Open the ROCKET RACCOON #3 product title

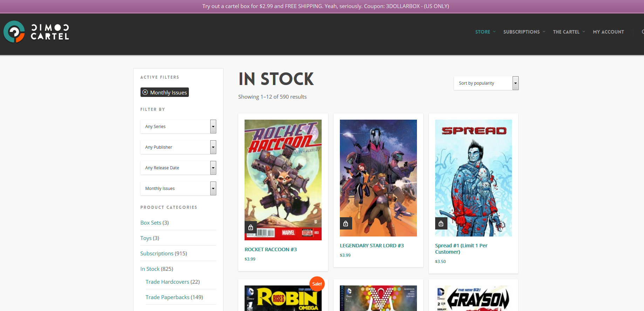tap(270, 249)
